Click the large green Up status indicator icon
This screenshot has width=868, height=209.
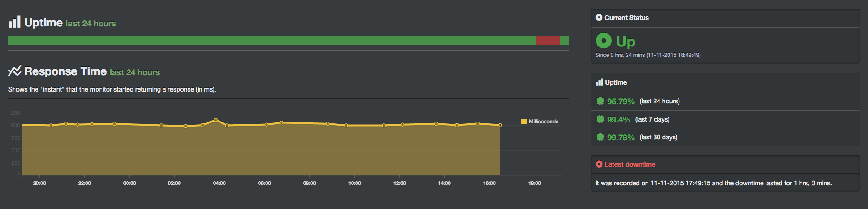[603, 41]
